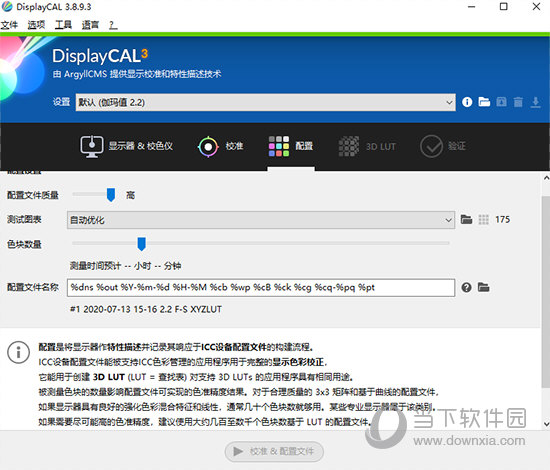The width and height of the screenshot is (550, 470).
Task: Click the 高 quality label
Action: 130,195
